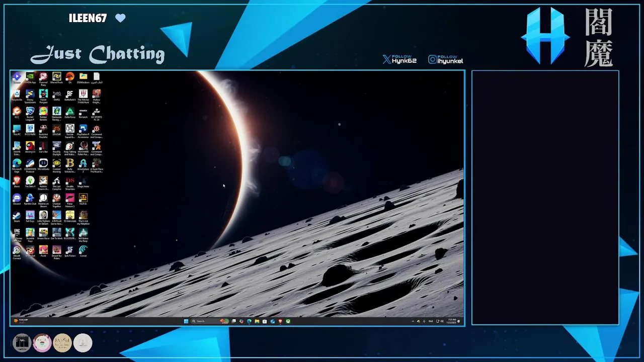
Task: Follow ihyunkel Instagram link
Action: (x=446, y=60)
